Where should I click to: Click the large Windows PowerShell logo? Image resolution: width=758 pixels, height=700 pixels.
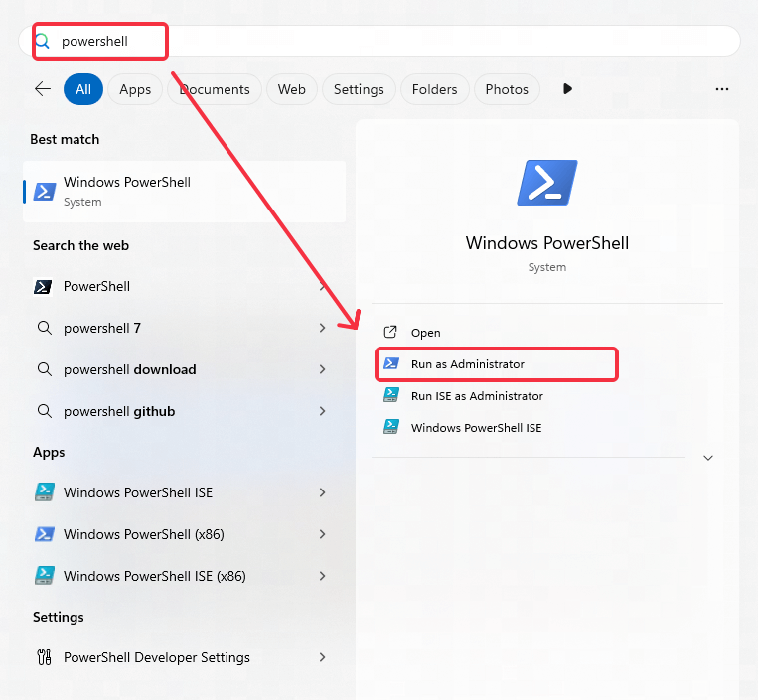pyautogui.click(x=546, y=183)
